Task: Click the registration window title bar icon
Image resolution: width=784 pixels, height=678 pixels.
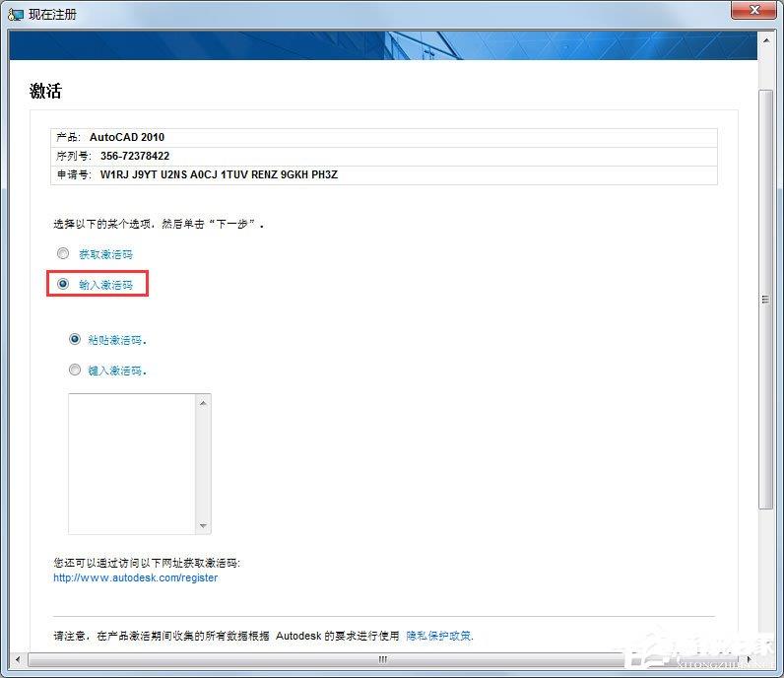Action: (16, 15)
